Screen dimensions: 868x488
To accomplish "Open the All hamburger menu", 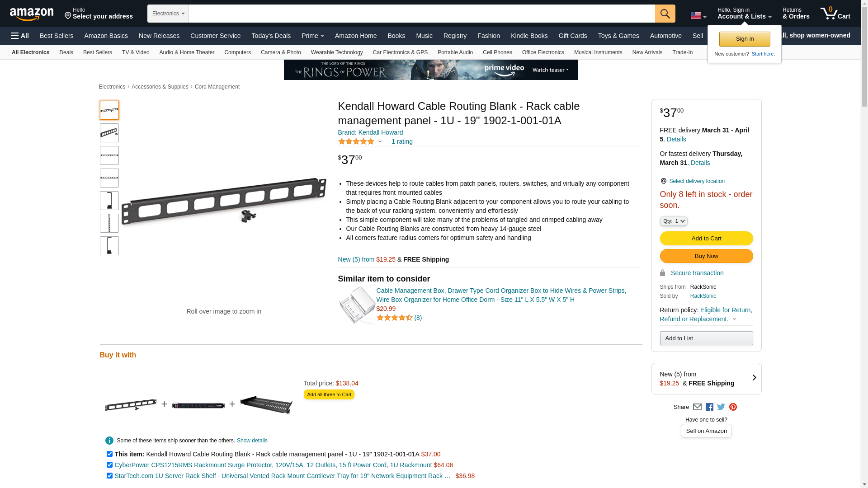I will click(20, 36).
